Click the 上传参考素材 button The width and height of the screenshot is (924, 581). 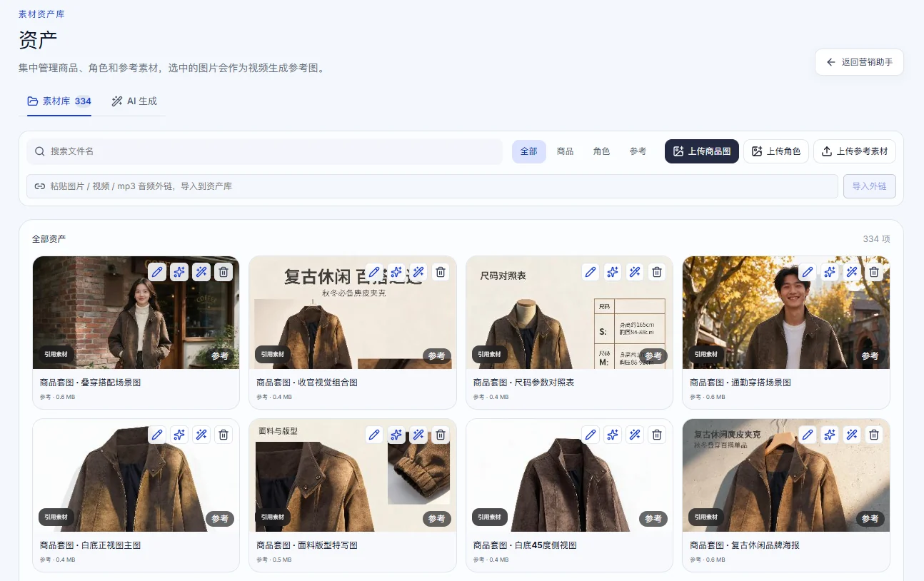point(855,151)
